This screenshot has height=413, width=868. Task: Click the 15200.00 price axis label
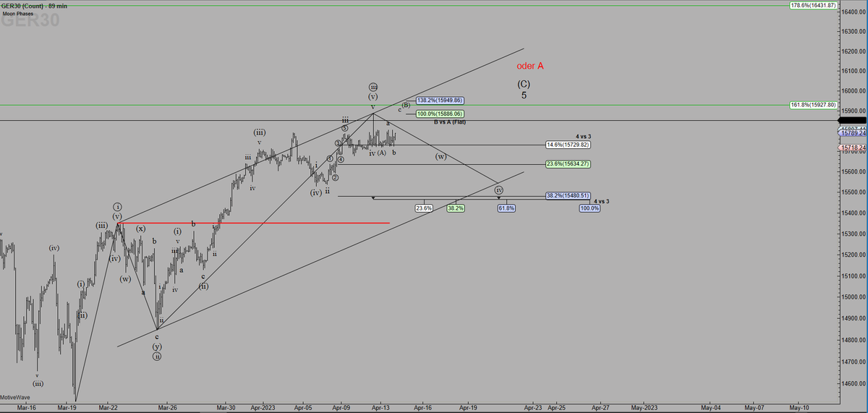tap(853, 255)
